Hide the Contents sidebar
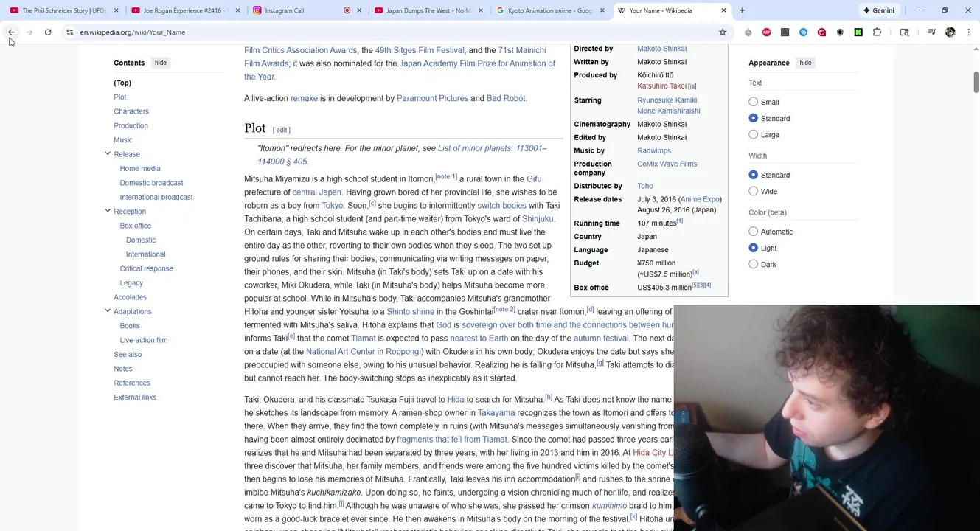Screen dimensions: 980x531 click(161, 63)
